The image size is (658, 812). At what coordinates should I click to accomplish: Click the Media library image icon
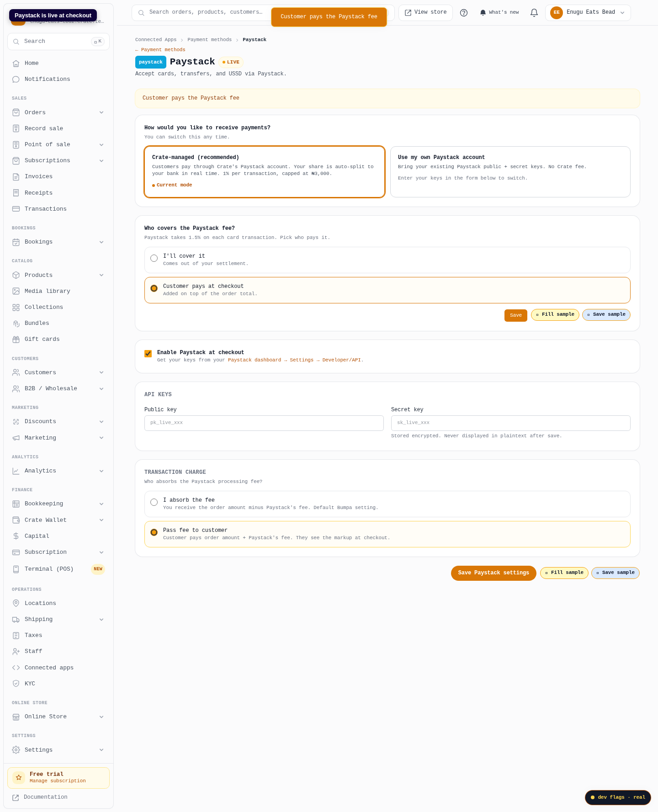16,291
